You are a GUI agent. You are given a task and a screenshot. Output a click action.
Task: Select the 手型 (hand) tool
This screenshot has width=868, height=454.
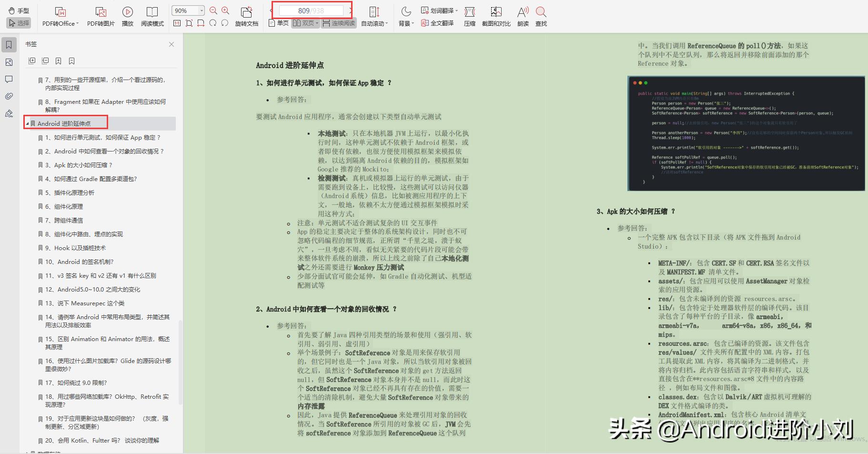[18, 10]
